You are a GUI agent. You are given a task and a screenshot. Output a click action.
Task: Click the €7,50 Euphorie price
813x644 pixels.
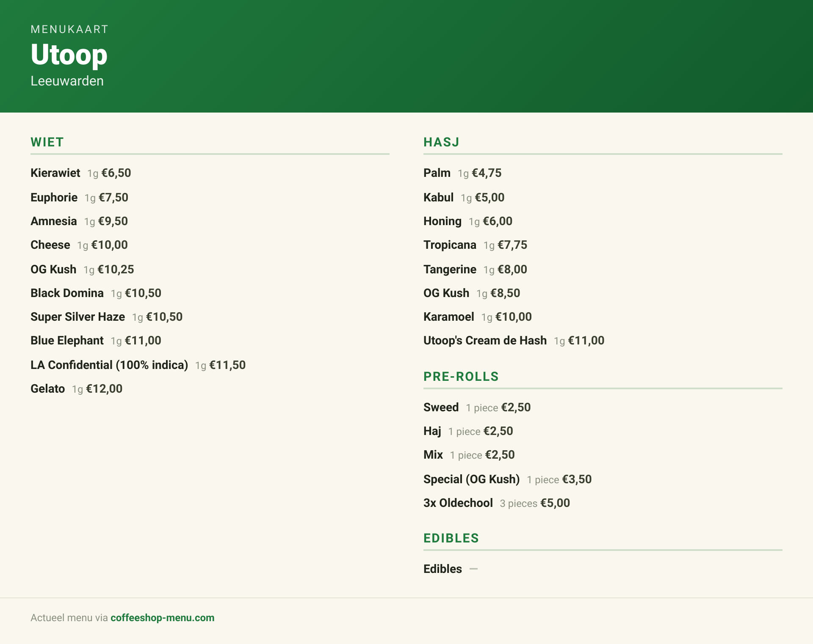click(x=113, y=198)
